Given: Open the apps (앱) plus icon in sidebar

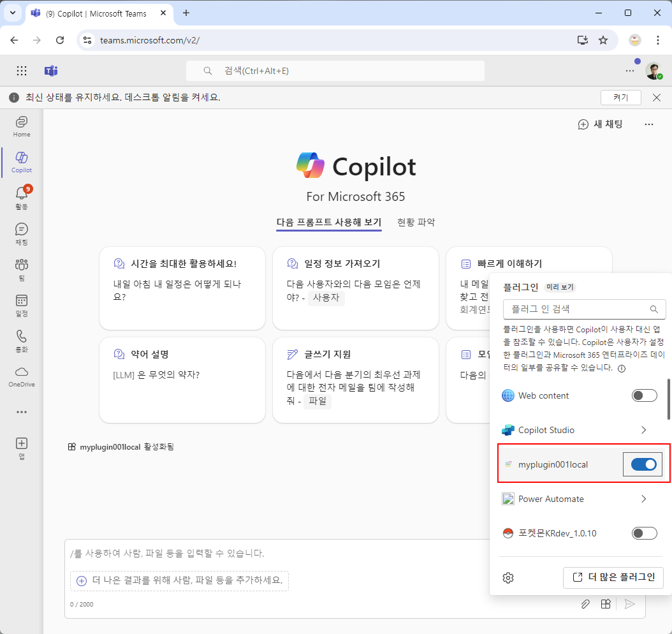Looking at the screenshot, I should click(x=22, y=448).
